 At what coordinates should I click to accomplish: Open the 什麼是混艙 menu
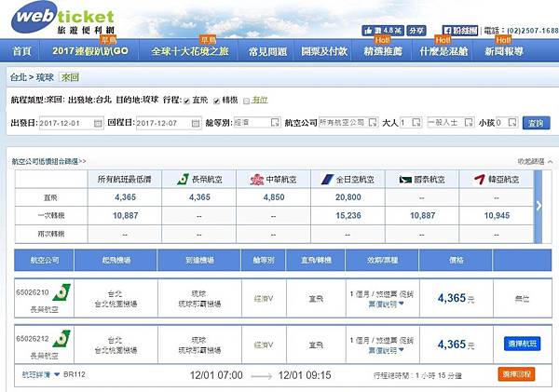coord(443,51)
